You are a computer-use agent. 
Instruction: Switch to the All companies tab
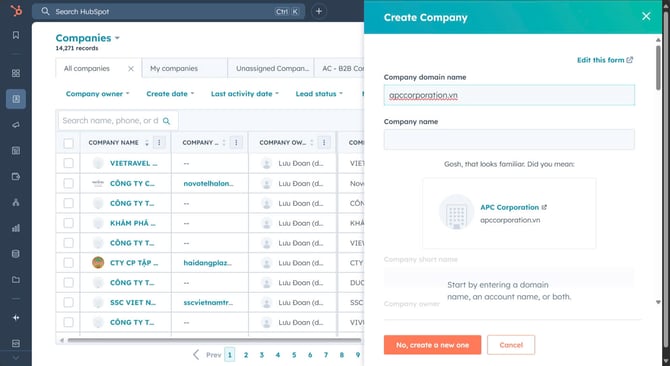87,68
